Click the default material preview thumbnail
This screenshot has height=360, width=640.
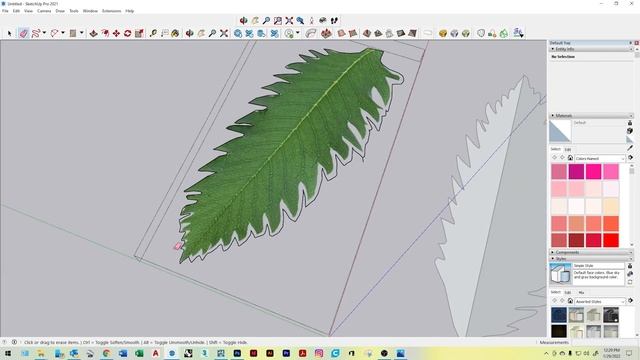[x=560, y=131]
